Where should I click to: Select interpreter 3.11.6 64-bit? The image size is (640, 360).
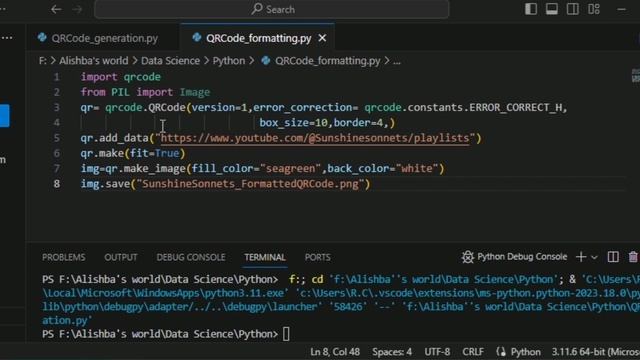[x=596, y=352]
